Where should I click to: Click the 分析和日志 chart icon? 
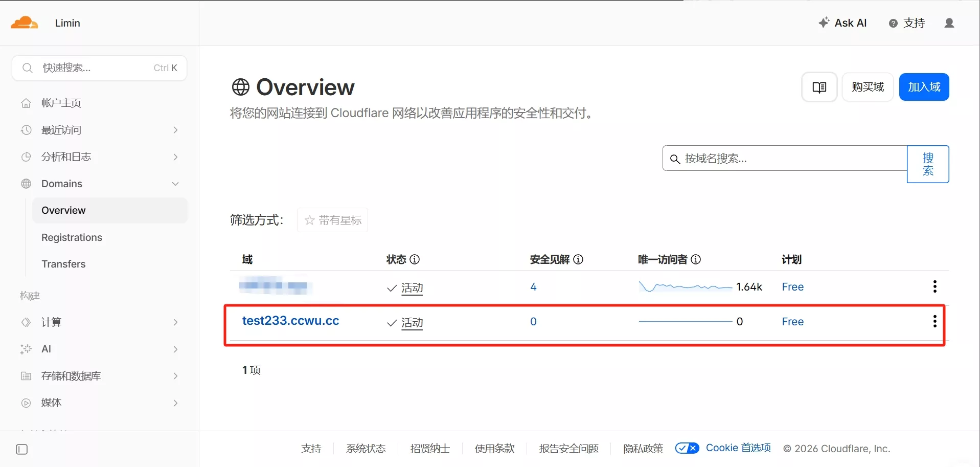tap(26, 157)
